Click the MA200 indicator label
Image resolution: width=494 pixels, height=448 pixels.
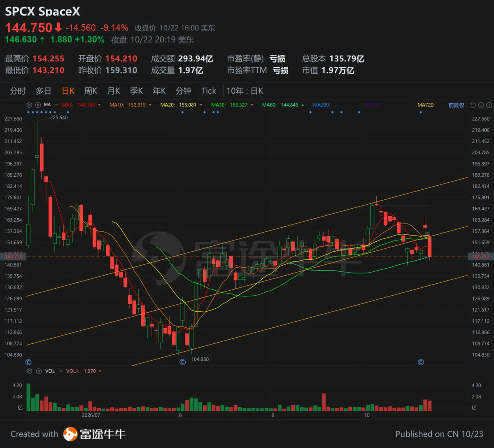point(322,105)
